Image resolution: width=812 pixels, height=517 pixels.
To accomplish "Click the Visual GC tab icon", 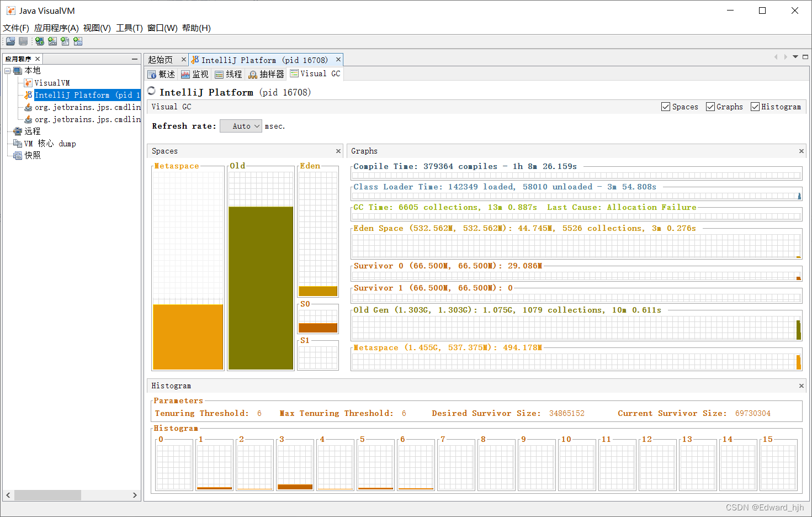I will (294, 73).
